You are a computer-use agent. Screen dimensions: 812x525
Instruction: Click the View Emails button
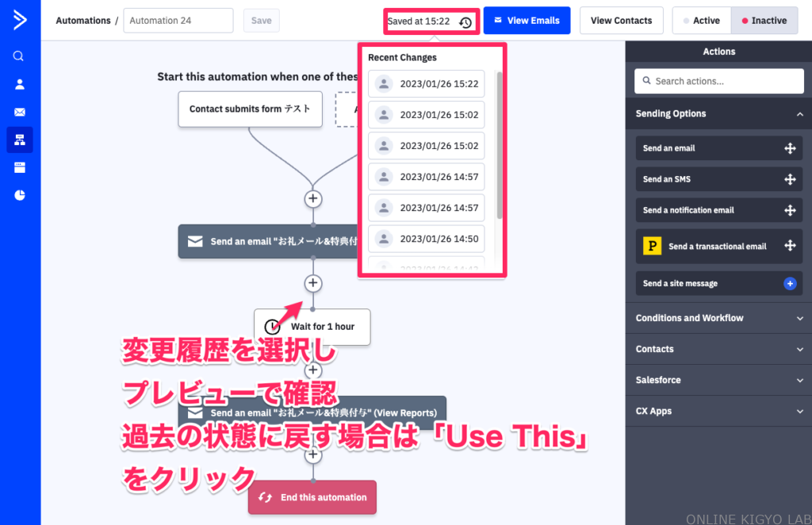pos(527,21)
